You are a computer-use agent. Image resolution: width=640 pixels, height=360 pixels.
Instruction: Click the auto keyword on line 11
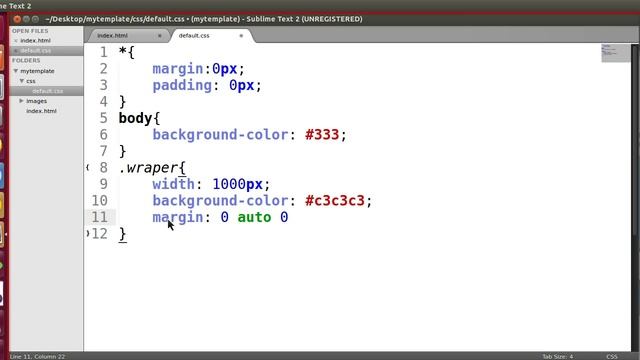click(254, 217)
